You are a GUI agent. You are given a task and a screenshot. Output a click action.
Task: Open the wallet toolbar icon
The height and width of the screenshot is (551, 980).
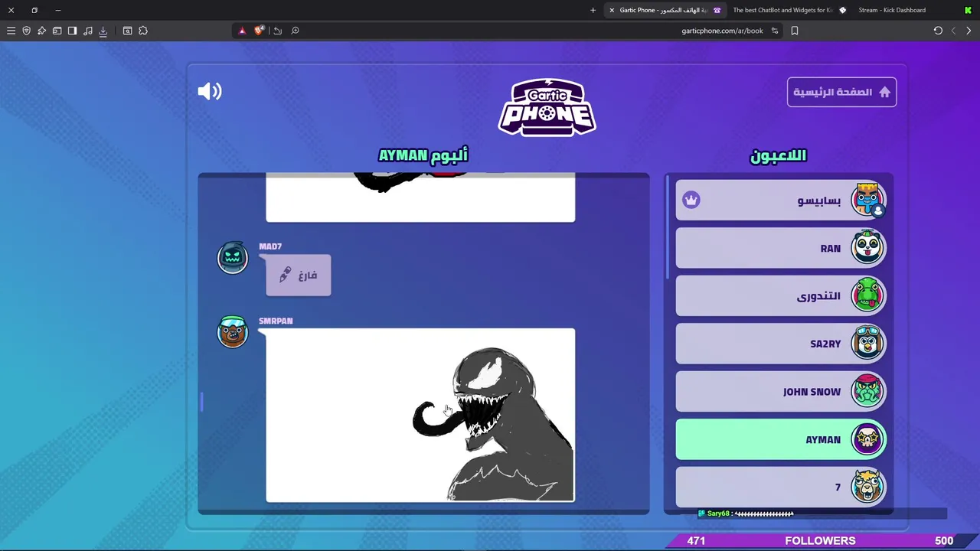(x=57, y=31)
